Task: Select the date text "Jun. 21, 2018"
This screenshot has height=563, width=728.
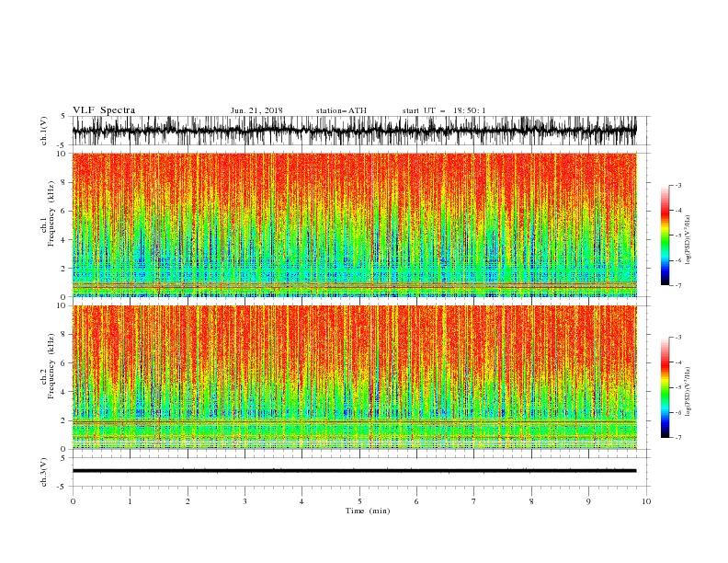Action: tap(256, 110)
